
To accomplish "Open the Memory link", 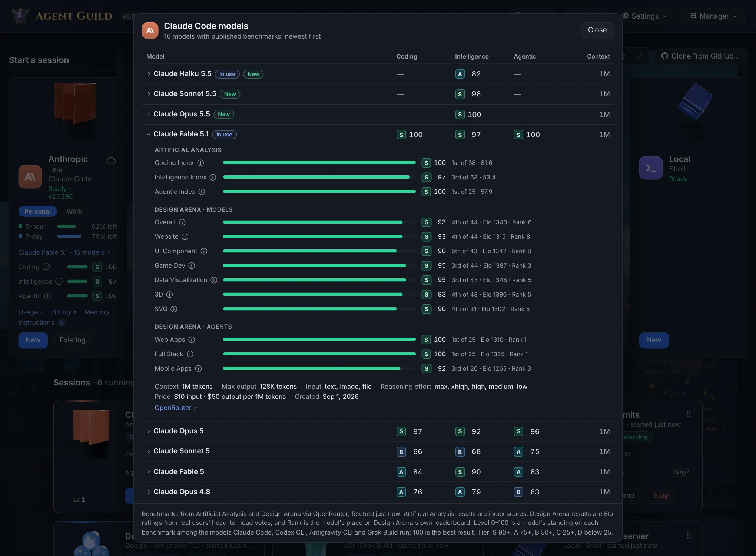I will coord(97,312).
